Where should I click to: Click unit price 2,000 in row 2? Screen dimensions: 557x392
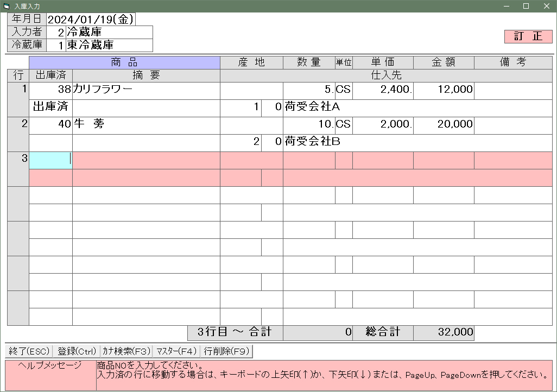382,124
